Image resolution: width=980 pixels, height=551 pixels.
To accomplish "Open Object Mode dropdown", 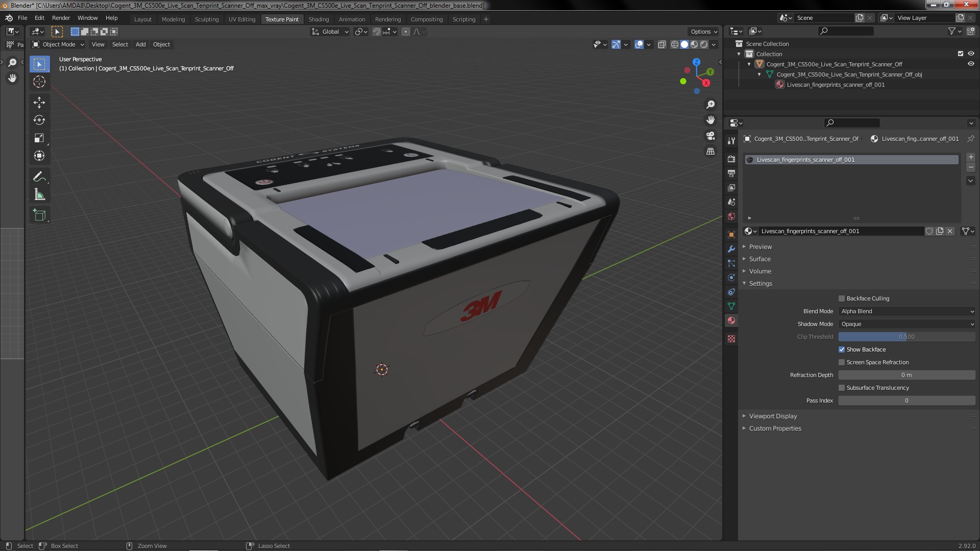I will click(x=58, y=44).
